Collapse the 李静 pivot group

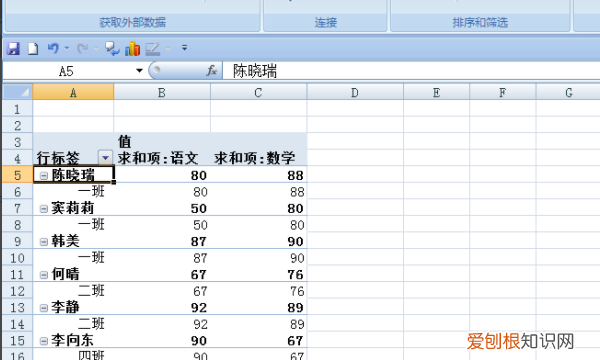click(x=44, y=308)
